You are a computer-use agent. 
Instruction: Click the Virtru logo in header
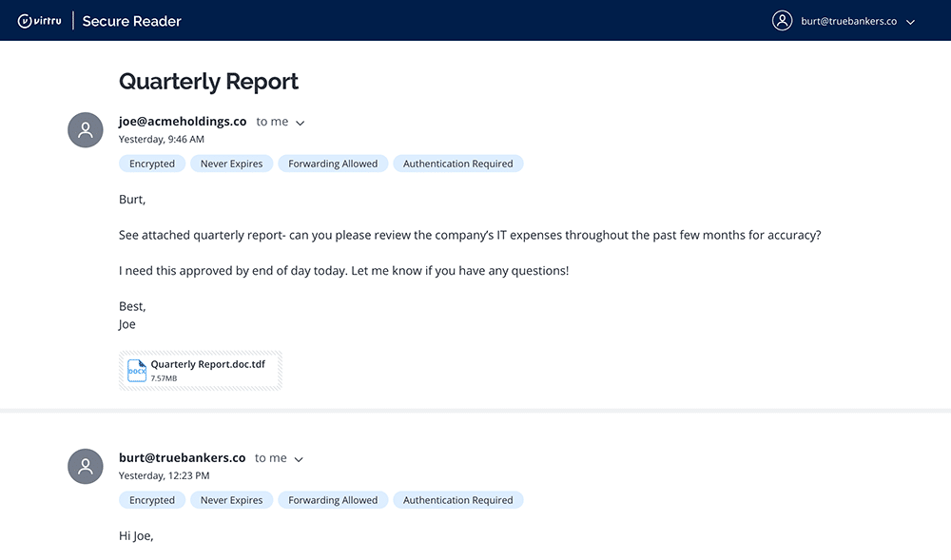(39, 21)
